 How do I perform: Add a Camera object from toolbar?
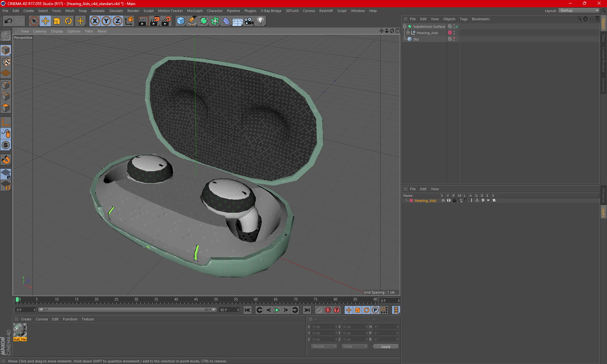click(249, 21)
